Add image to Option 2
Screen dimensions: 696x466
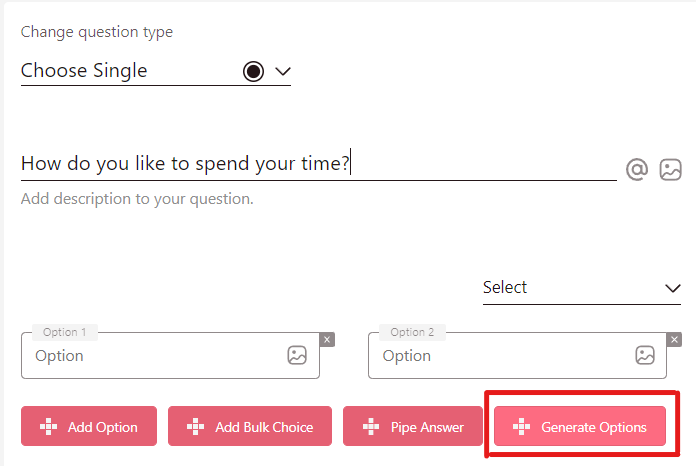(x=645, y=355)
